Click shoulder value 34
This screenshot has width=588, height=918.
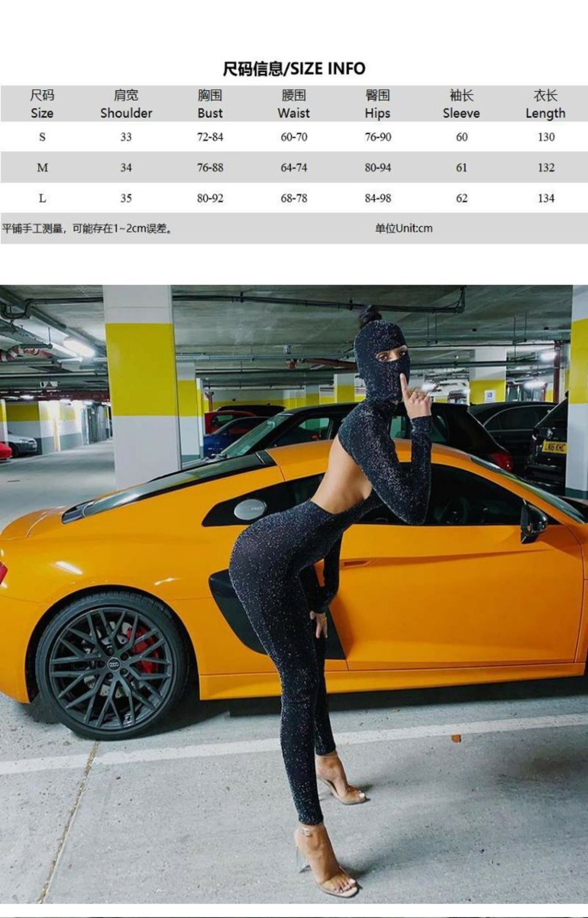click(x=126, y=168)
